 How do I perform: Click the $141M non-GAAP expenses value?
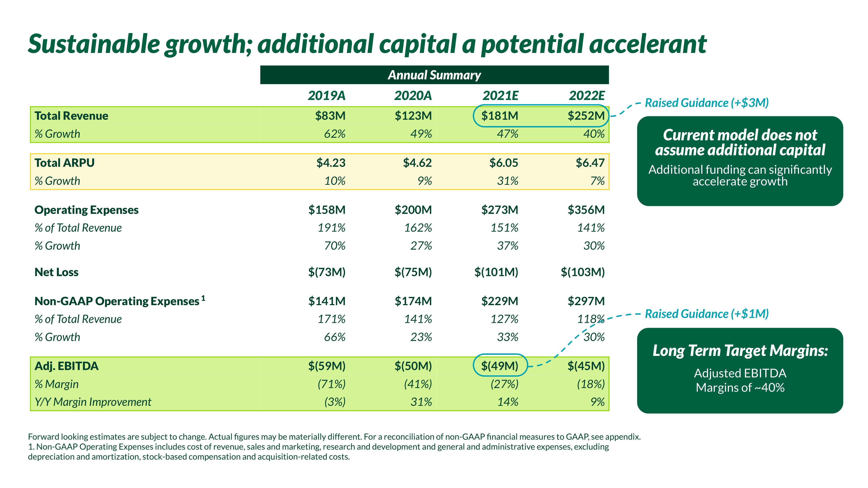327,301
